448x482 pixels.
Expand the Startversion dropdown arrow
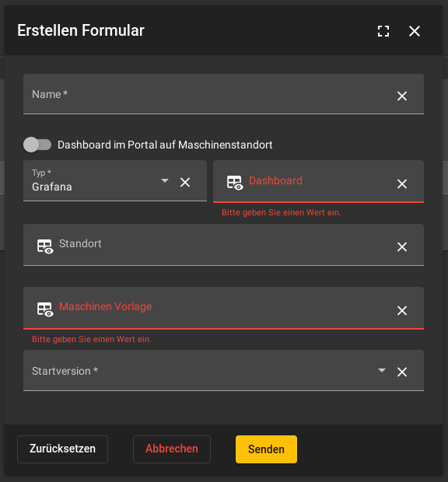pyautogui.click(x=382, y=370)
